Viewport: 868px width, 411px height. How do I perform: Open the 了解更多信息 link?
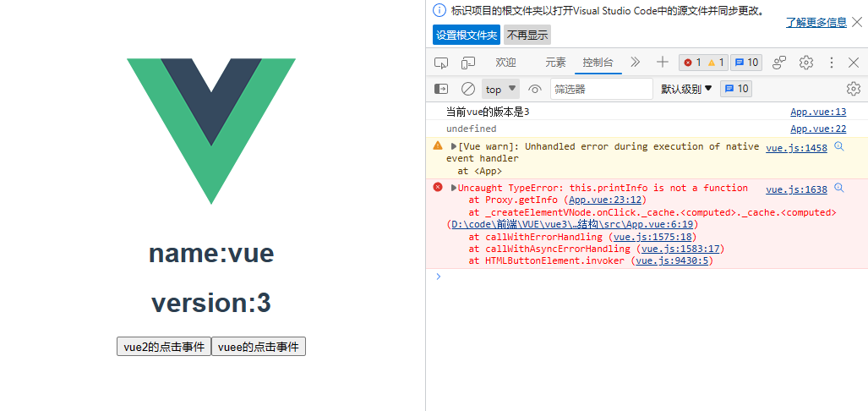(x=816, y=23)
